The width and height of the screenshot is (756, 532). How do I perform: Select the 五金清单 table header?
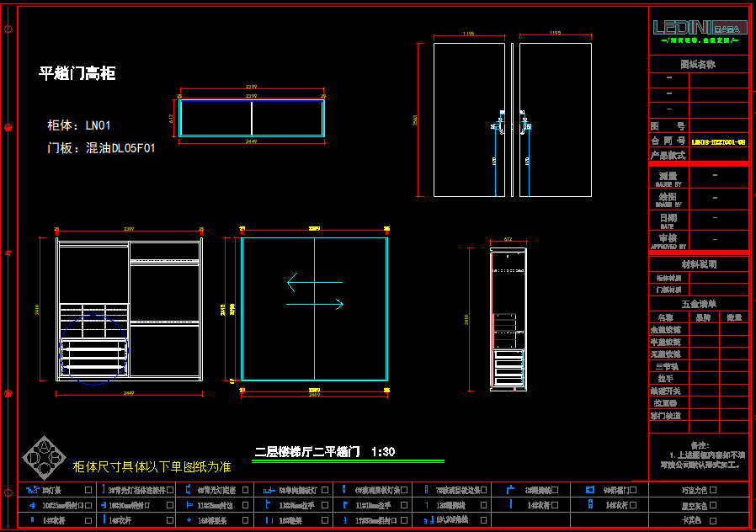point(698,304)
